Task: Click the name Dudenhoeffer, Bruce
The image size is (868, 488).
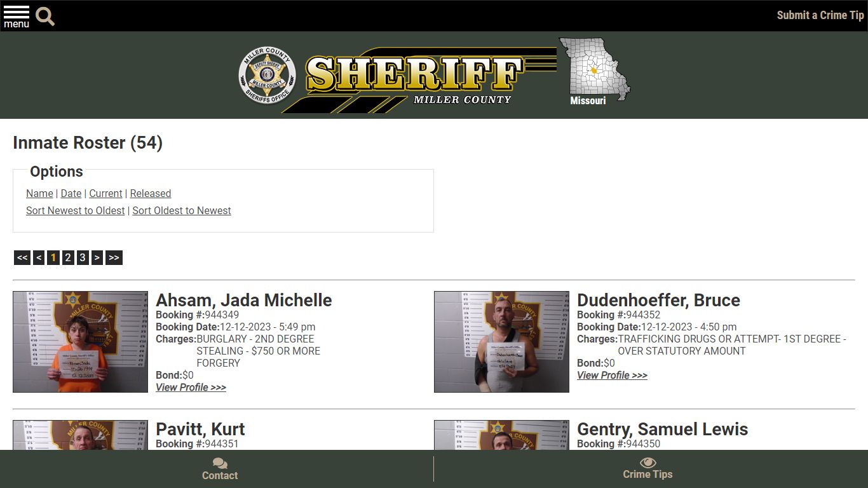Action: click(x=658, y=300)
